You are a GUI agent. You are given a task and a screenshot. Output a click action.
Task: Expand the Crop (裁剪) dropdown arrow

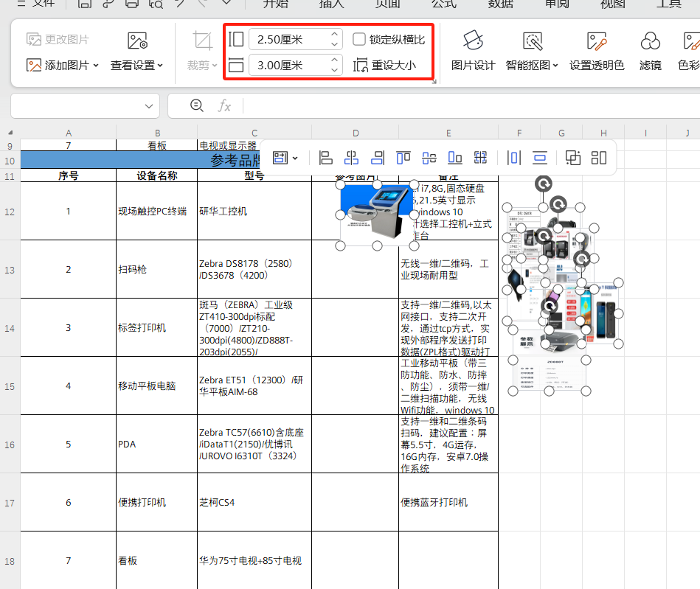coord(215,66)
